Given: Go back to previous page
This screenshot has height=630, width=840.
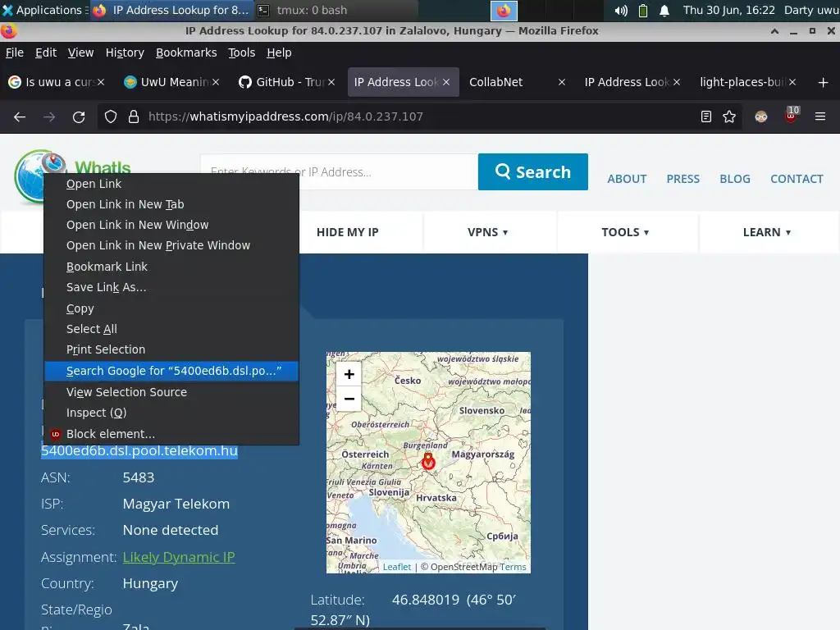Looking at the screenshot, I should [20, 116].
